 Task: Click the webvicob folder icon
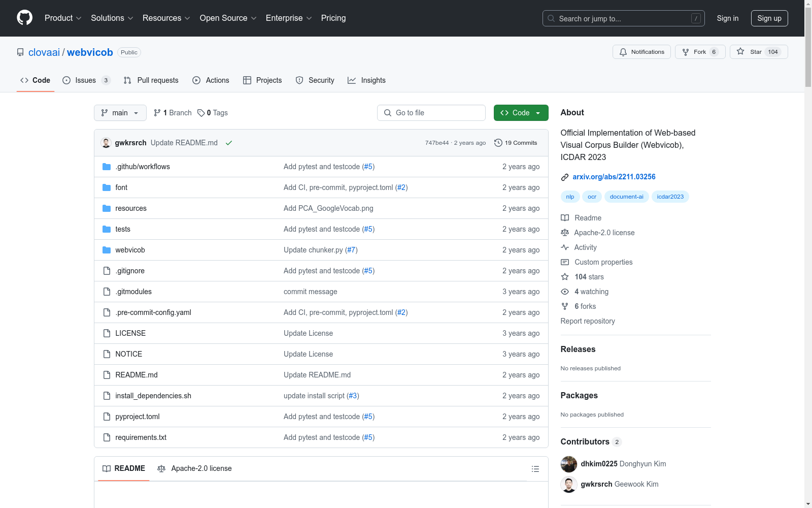(107, 250)
